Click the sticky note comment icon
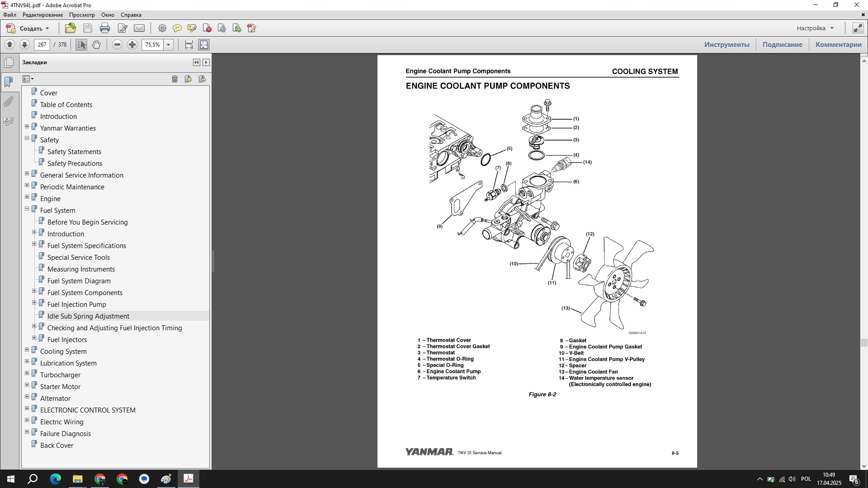The image size is (868, 488). click(x=177, y=28)
